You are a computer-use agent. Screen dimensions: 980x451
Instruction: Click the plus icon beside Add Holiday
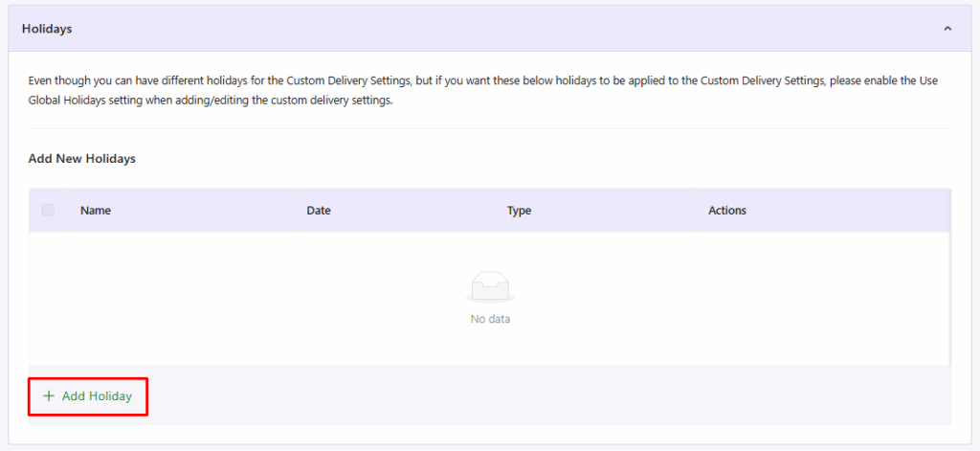(x=49, y=395)
